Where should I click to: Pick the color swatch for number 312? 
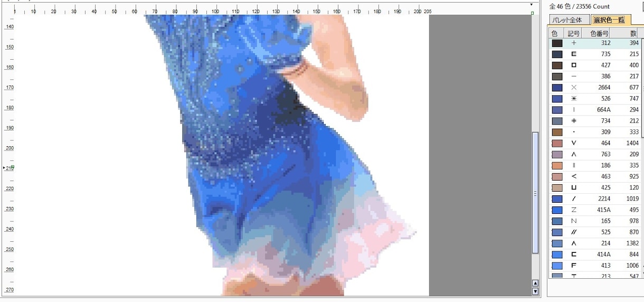coord(557,43)
